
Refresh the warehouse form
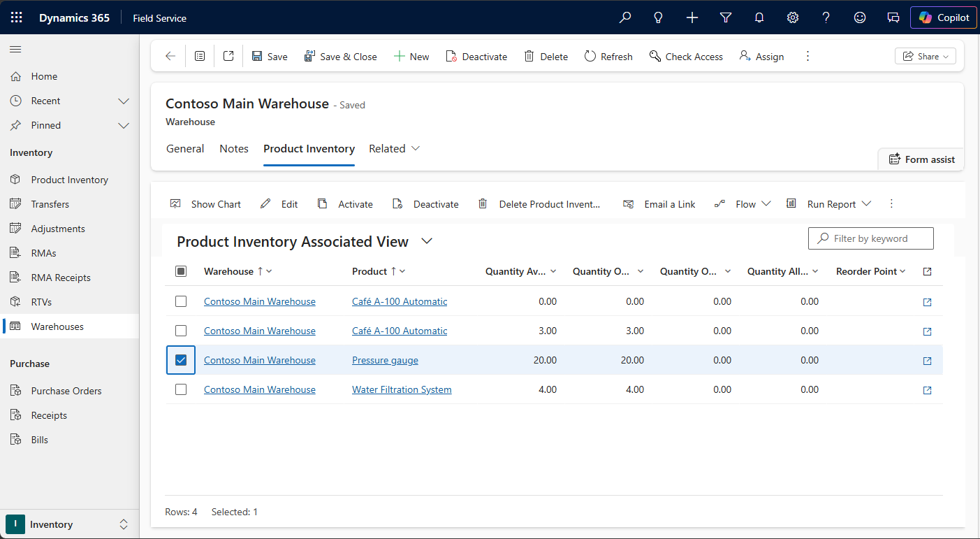pyautogui.click(x=608, y=57)
